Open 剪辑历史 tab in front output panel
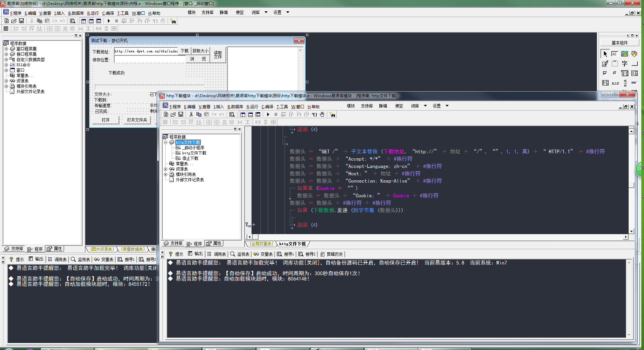Image resolution: width=644 pixels, height=350 pixels. pyautogui.click(x=332, y=254)
